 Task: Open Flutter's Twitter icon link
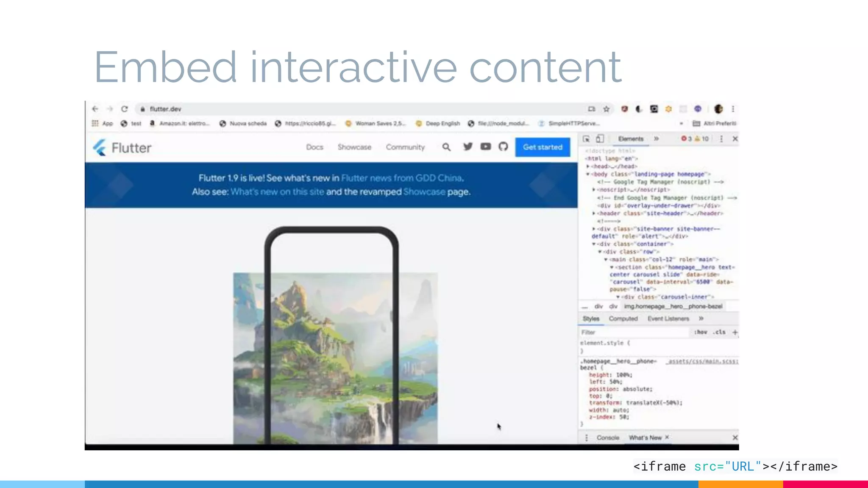(468, 147)
